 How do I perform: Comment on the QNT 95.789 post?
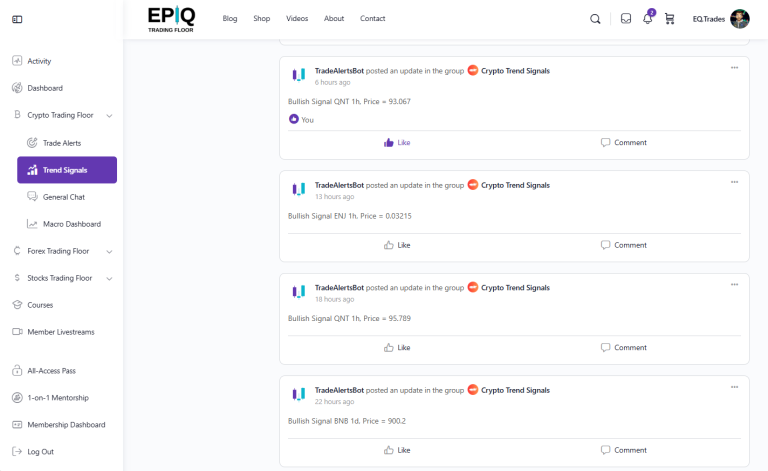point(623,348)
